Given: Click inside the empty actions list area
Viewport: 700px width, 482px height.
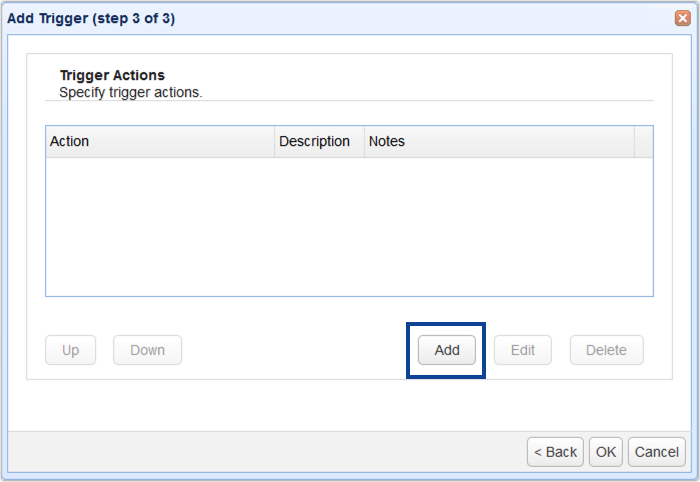Looking at the screenshot, I should (x=349, y=226).
